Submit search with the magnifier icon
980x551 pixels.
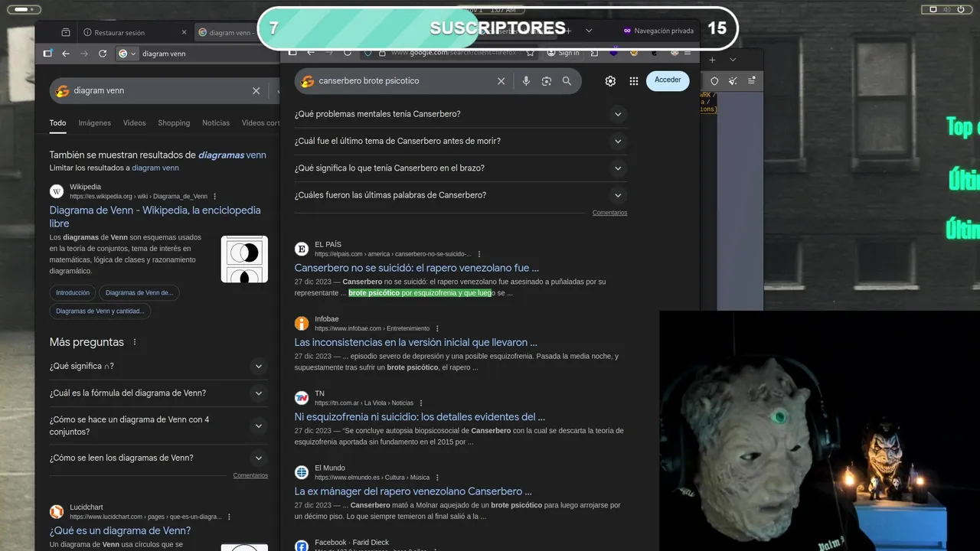click(x=567, y=80)
